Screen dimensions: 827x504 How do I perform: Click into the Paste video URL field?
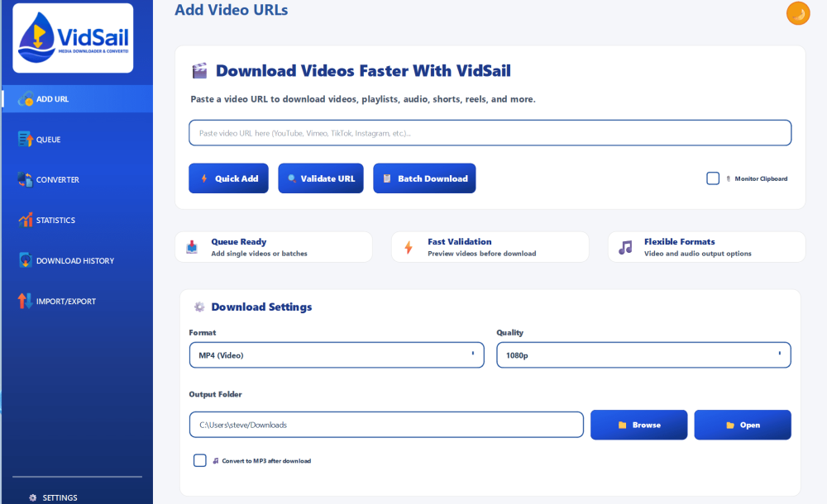point(490,133)
